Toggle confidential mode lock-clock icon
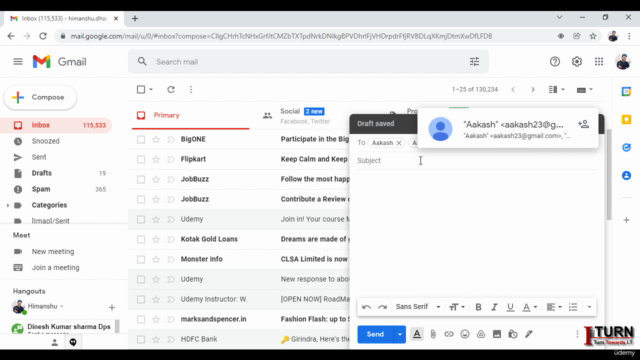 click(x=513, y=334)
